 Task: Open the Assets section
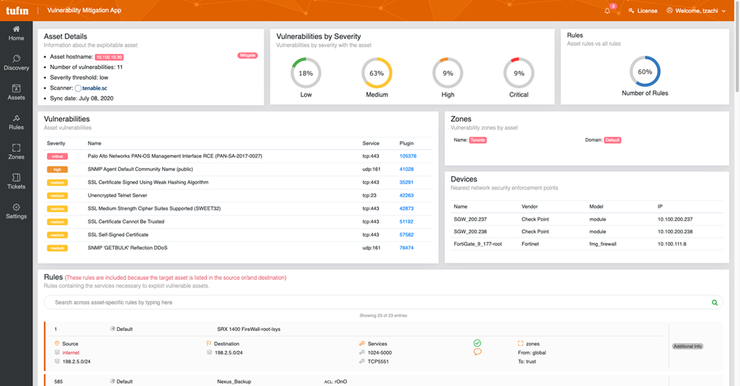[16, 92]
